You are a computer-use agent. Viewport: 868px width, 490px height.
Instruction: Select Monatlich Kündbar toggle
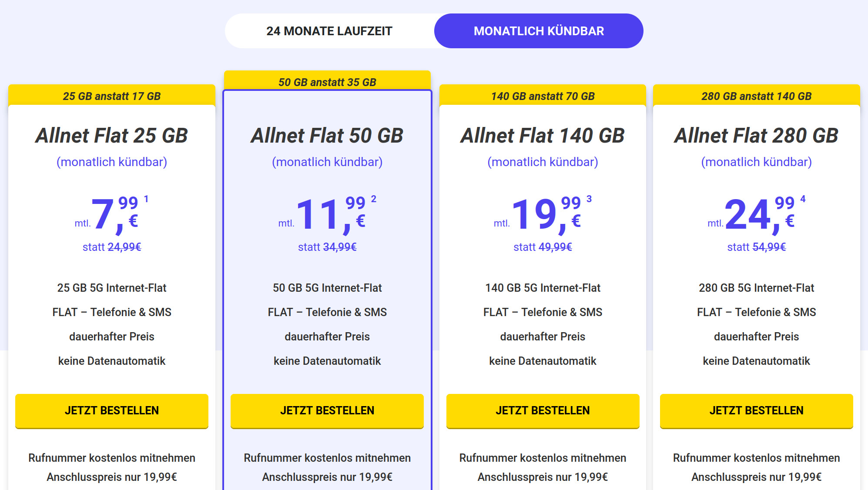coord(539,31)
